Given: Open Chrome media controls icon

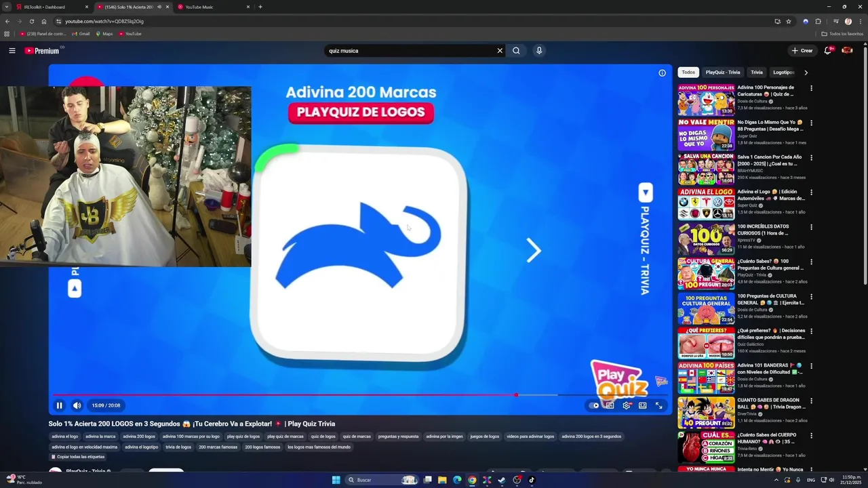Looking at the screenshot, I should (835, 21).
